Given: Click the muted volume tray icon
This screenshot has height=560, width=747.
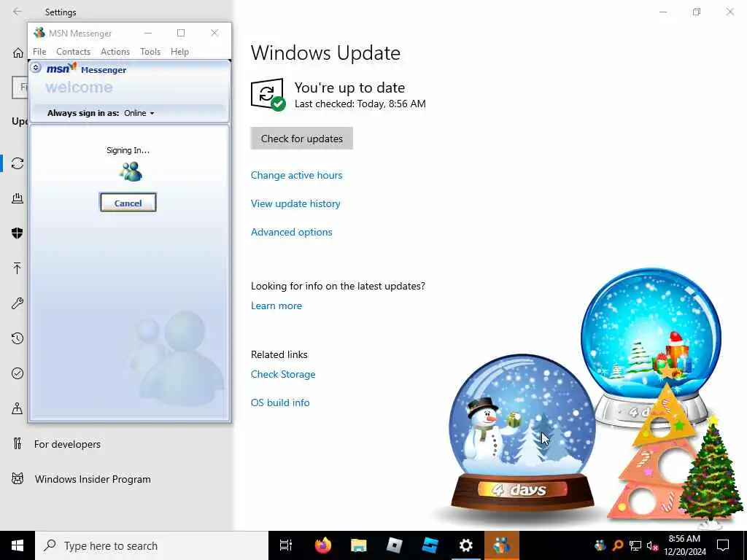Looking at the screenshot, I should pyautogui.click(x=652, y=545).
